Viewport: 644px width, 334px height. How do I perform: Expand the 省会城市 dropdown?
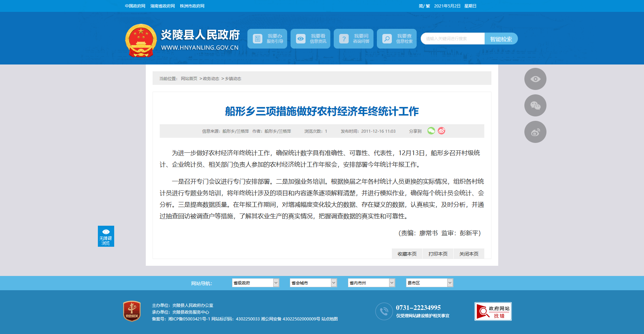pos(313,283)
